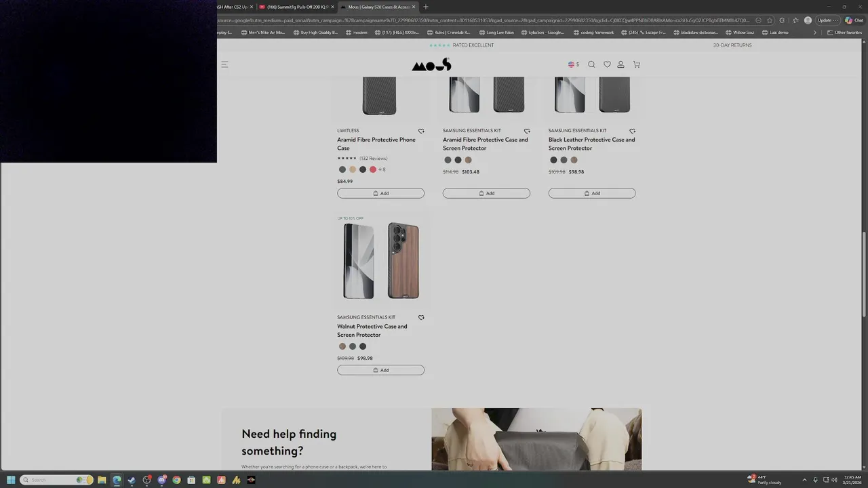Open Microsoft Edge from the taskbar
868x488 pixels.
[117, 480]
